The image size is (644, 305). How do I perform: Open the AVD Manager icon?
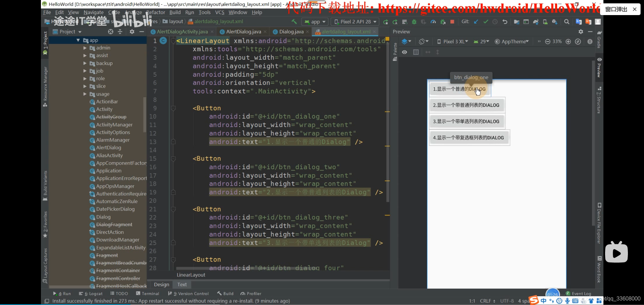[545, 22]
